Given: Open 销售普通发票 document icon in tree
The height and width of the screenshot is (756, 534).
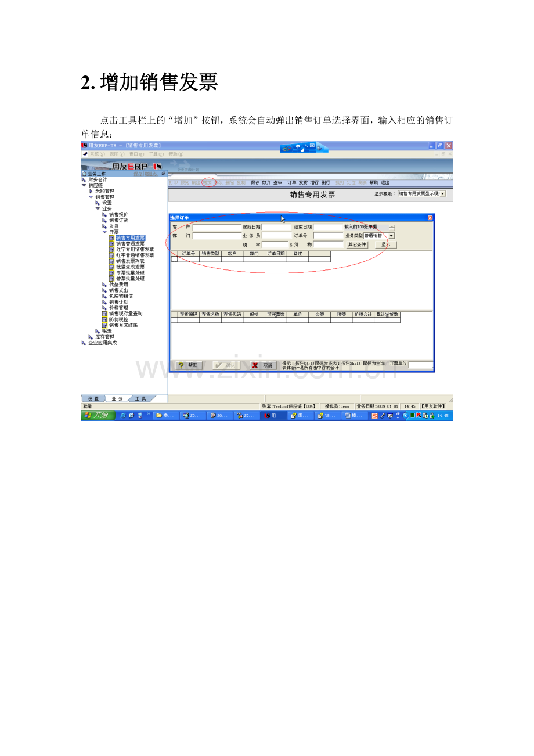Looking at the screenshot, I should click(x=111, y=244).
